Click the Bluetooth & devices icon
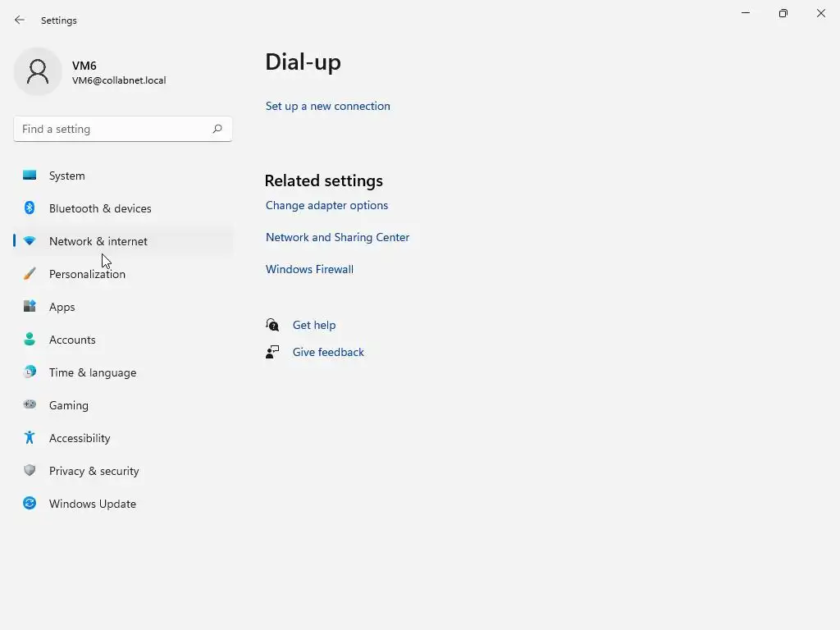Viewport: 840px width, 630px height. point(30,208)
